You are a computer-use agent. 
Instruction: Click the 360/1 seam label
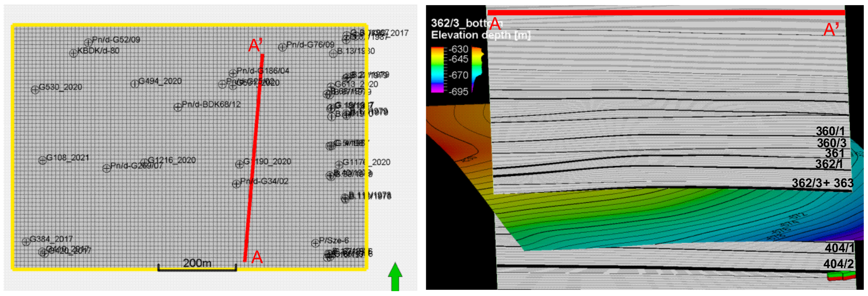coord(830,131)
